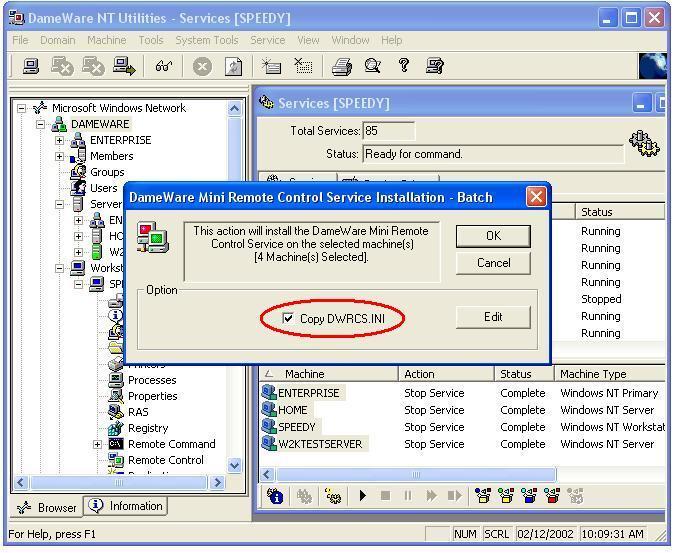Open the Service menu
The width and height of the screenshot is (678, 553).
pos(268,40)
